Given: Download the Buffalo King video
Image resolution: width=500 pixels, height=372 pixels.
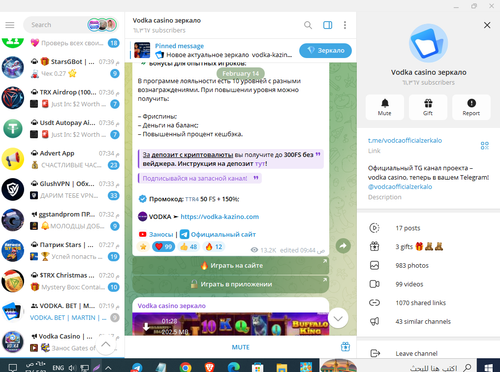Looking at the screenshot, I should [x=146, y=327].
